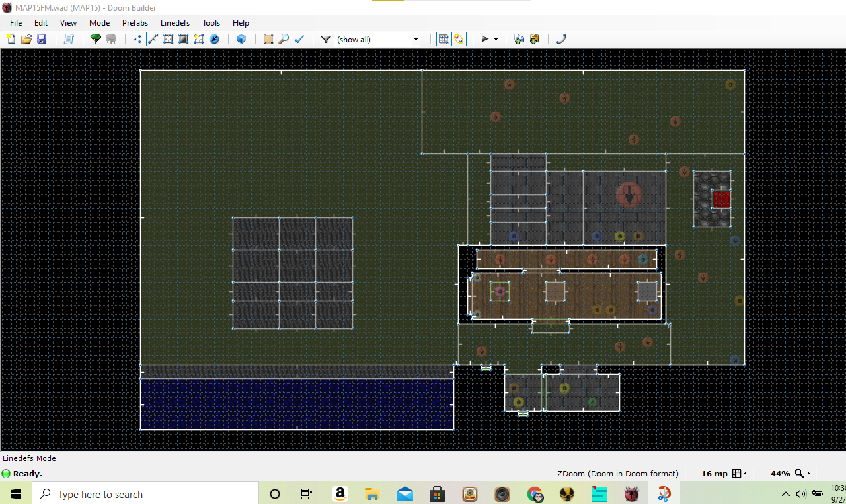
Task: Click the Ready. status text
Action: point(27,474)
